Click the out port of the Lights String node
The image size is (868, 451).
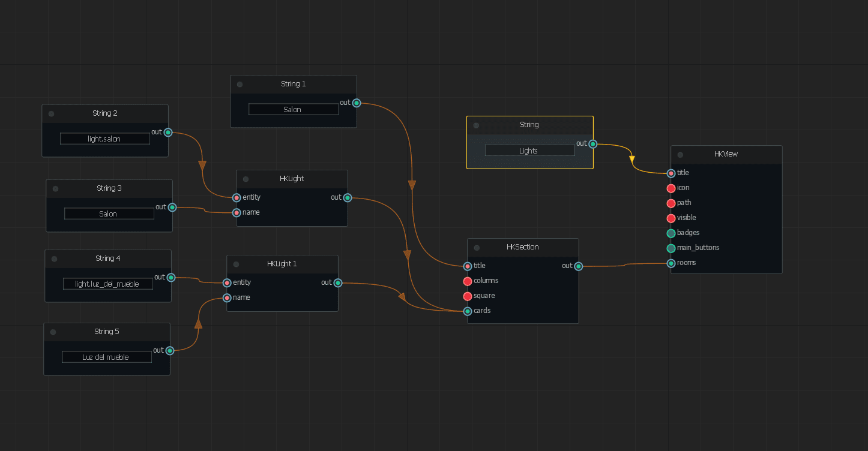pyautogui.click(x=592, y=143)
